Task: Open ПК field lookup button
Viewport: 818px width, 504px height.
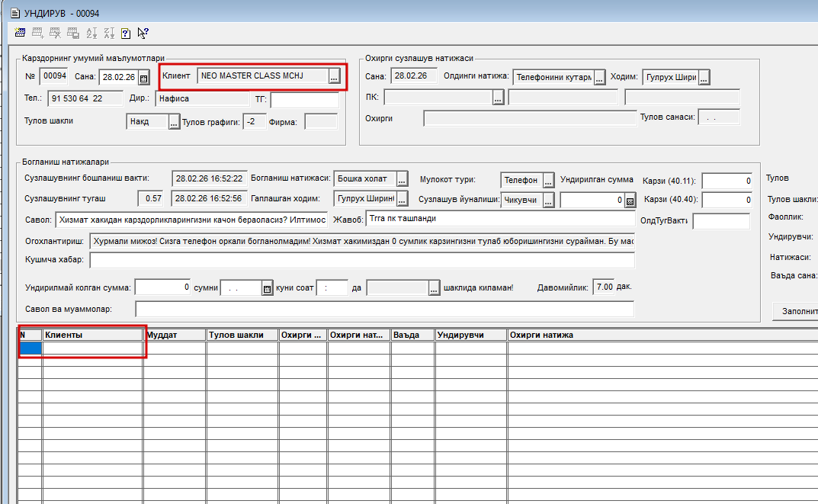Action: [499, 98]
